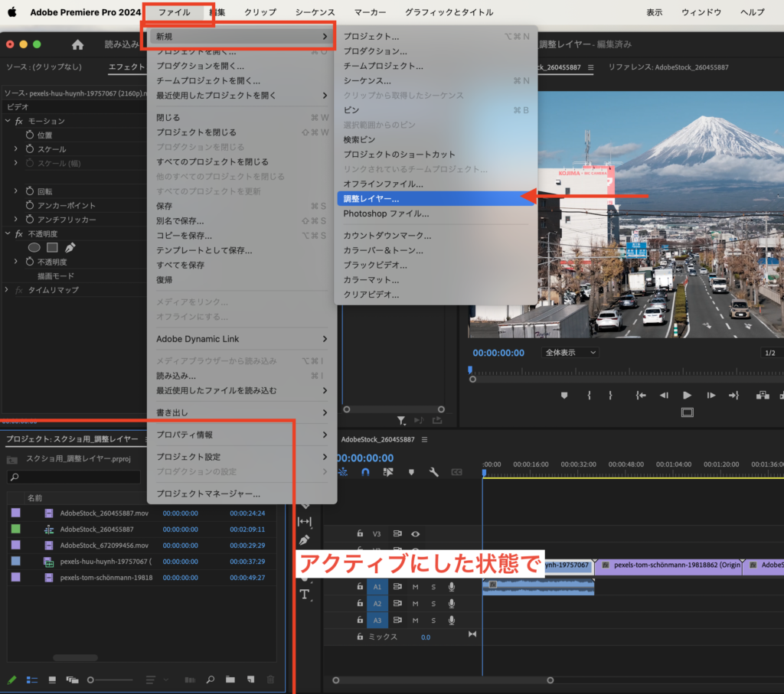Click the Home icon
This screenshot has width=784, height=694.
point(77,45)
